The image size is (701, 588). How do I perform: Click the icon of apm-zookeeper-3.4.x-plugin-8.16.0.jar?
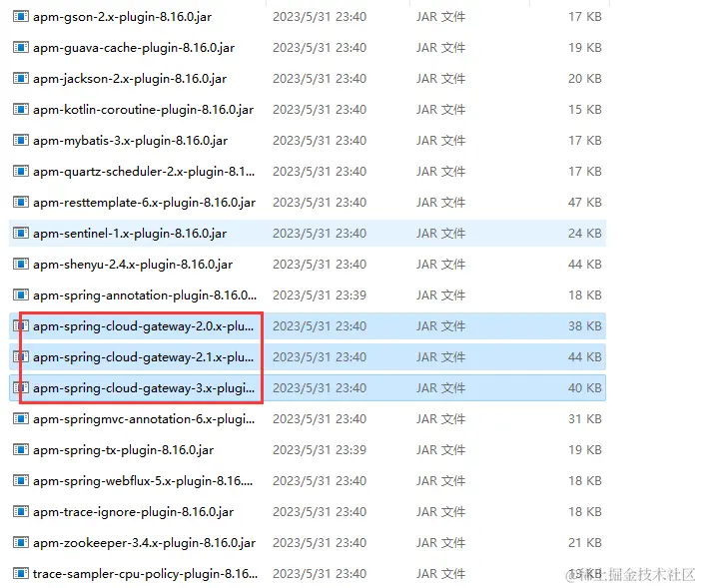tap(21, 542)
